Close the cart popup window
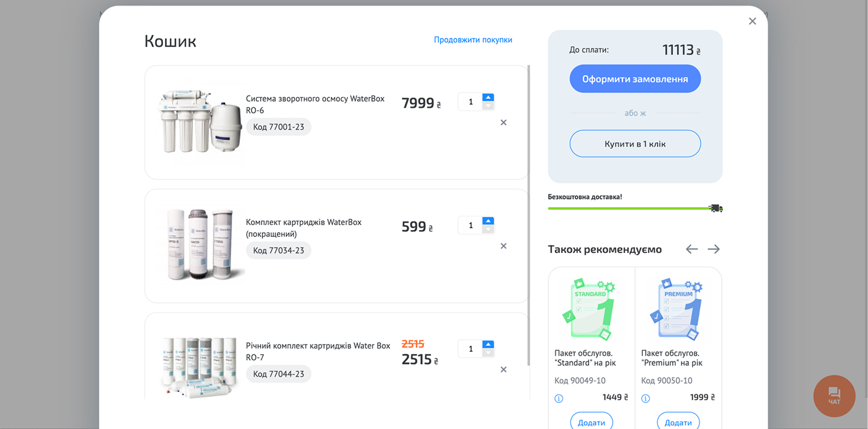Viewport: 868px width, 429px height. 752,22
